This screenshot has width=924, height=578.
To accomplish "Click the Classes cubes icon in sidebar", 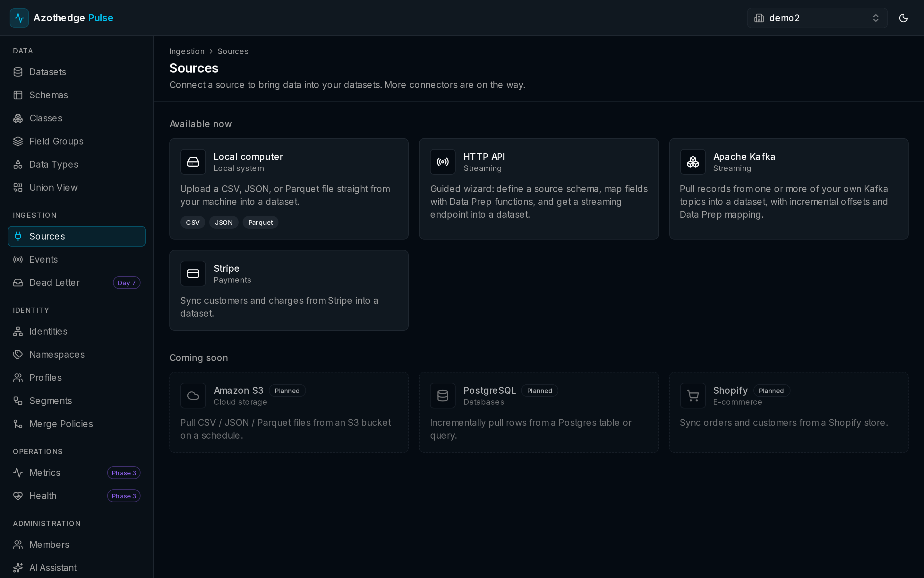I will (18, 118).
